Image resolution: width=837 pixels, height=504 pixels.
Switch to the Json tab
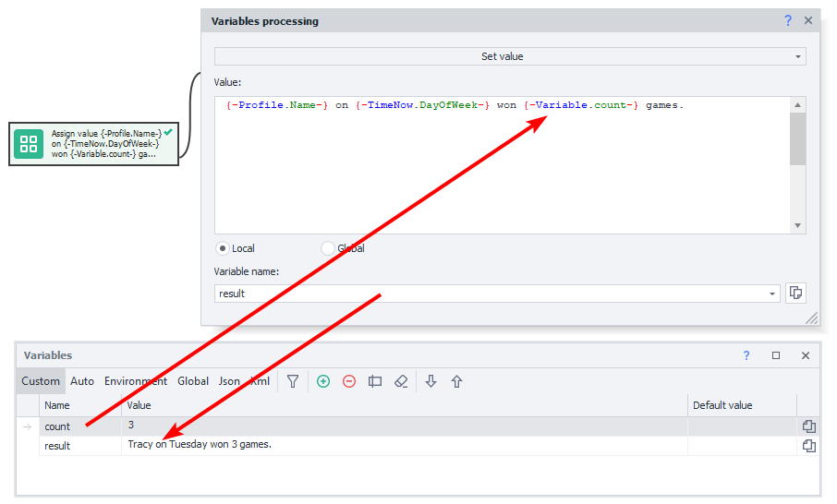229,381
